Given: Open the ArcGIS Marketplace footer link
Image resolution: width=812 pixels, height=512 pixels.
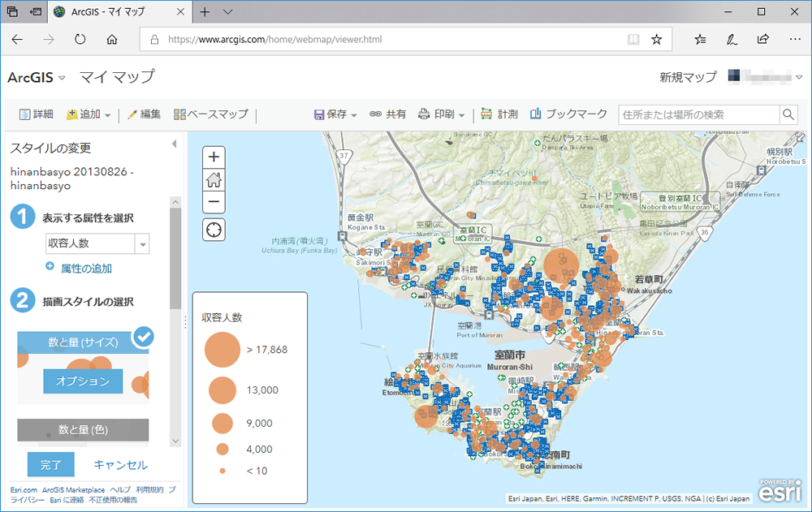Looking at the screenshot, I should 73,490.
